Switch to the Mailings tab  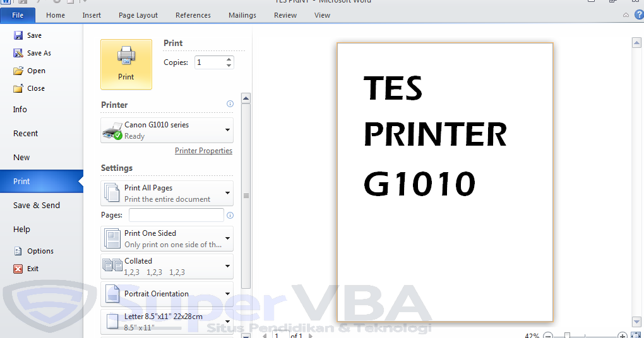click(242, 15)
